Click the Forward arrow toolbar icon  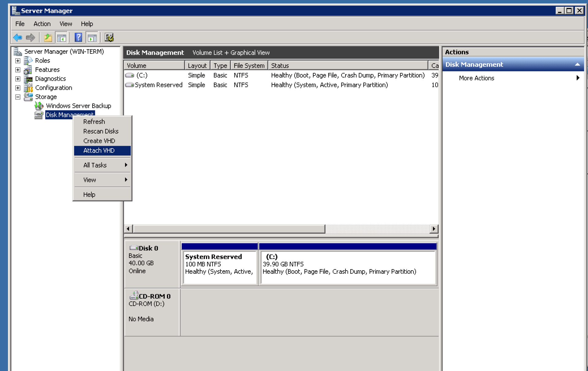31,38
